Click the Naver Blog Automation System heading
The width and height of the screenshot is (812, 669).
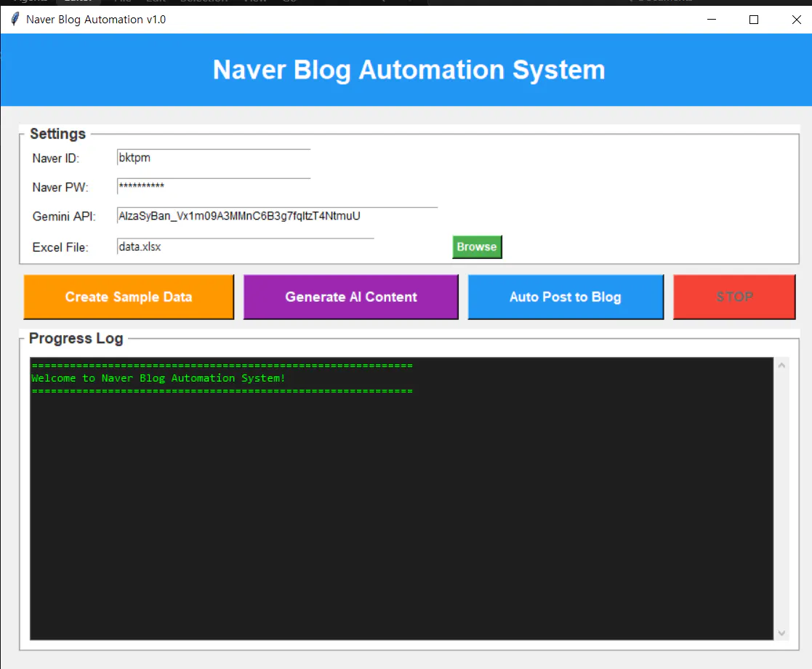(x=409, y=69)
